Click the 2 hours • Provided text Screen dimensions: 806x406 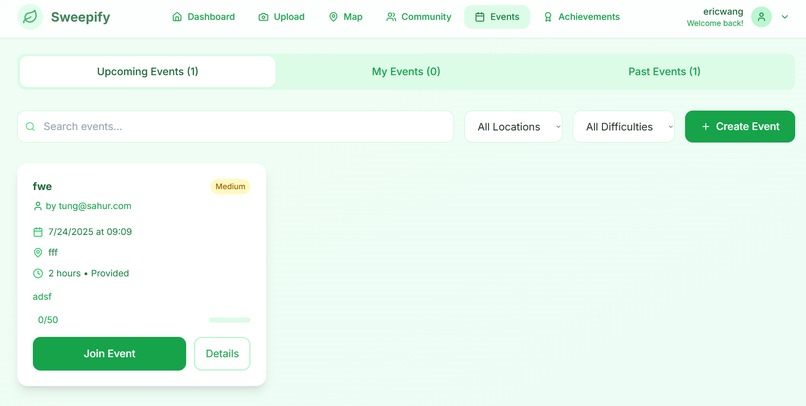[x=88, y=273]
